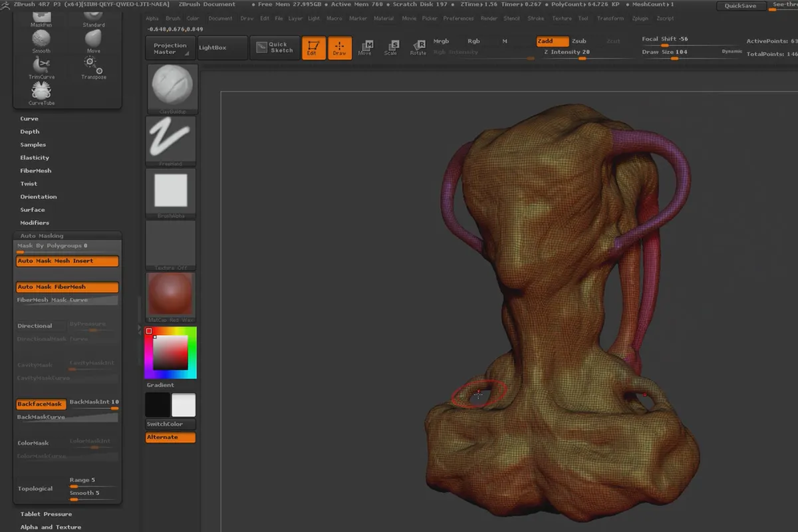The image size is (798, 532).
Task: Toggle BackfaceMask option
Action: point(40,404)
